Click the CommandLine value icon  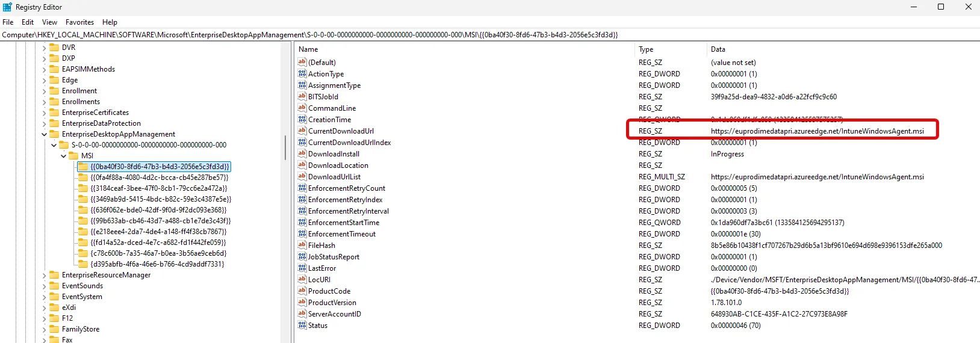(x=302, y=108)
